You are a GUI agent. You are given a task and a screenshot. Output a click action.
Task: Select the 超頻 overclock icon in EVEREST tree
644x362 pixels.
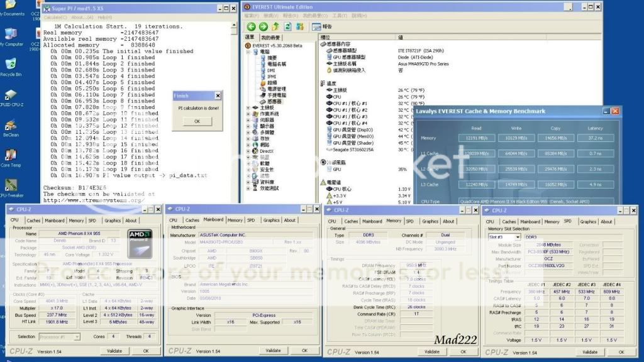click(264, 82)
